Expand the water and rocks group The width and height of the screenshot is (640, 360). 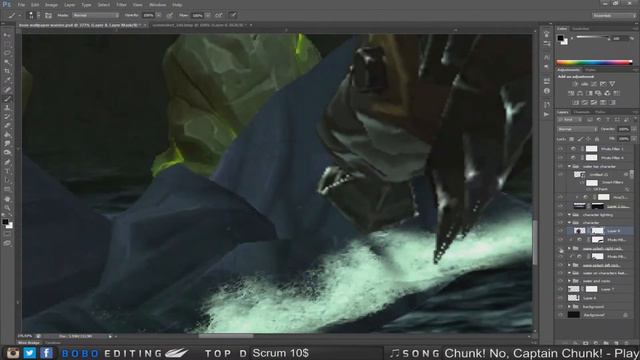pyautogui.click(x=569, y=281)
